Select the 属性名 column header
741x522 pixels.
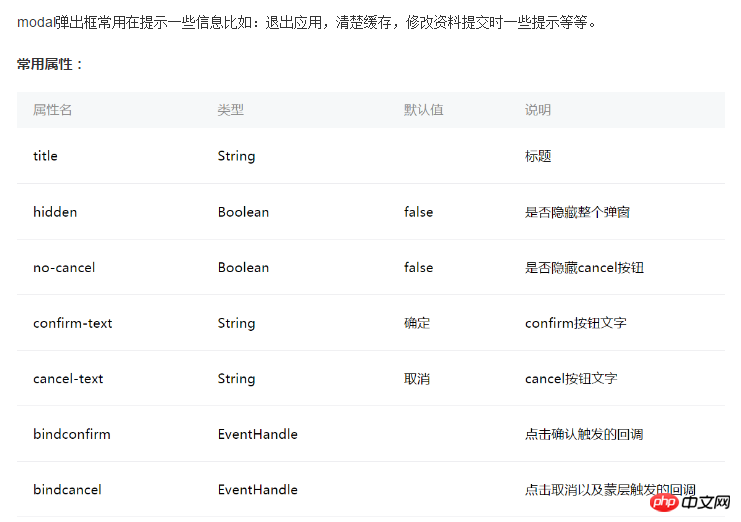52,110
